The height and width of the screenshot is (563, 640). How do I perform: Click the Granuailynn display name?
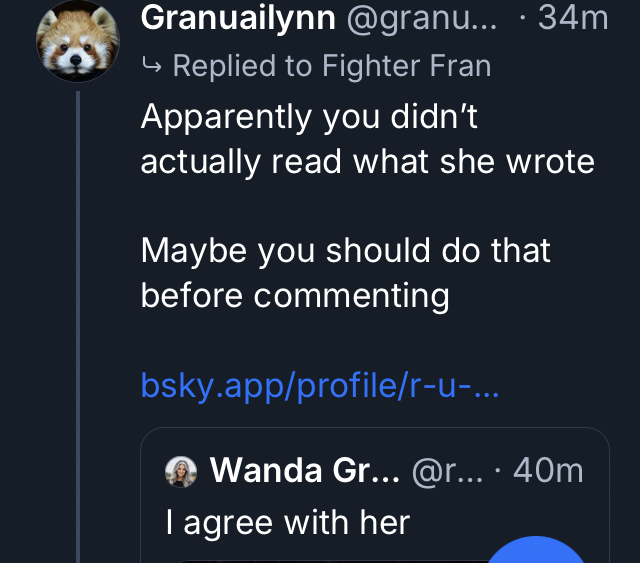pos(238,17)
